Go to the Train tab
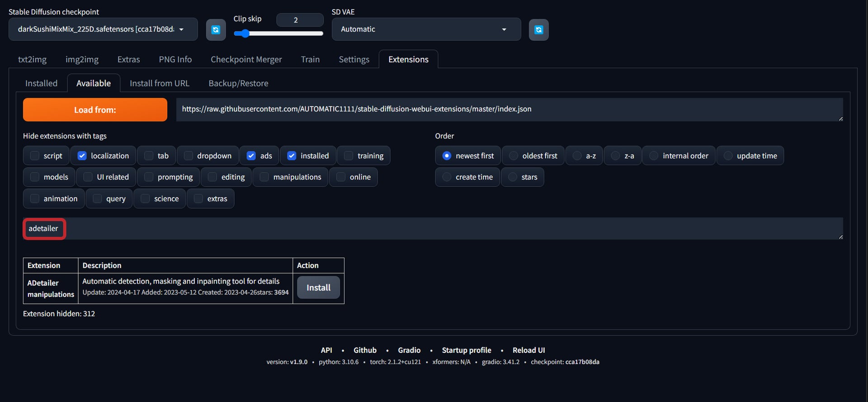This screenshot has width=868, height=402. tap(310, 59)
